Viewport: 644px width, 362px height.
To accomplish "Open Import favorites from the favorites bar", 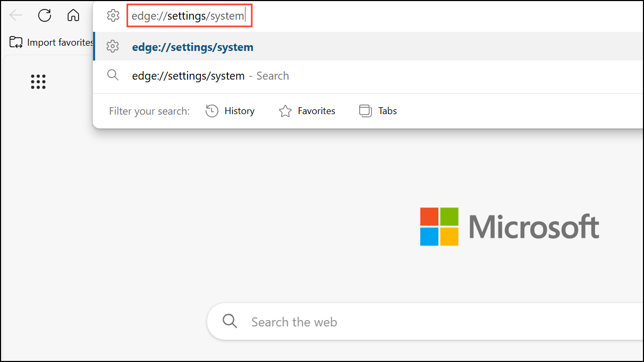I will pyautogui.click(x=60, y=42).
